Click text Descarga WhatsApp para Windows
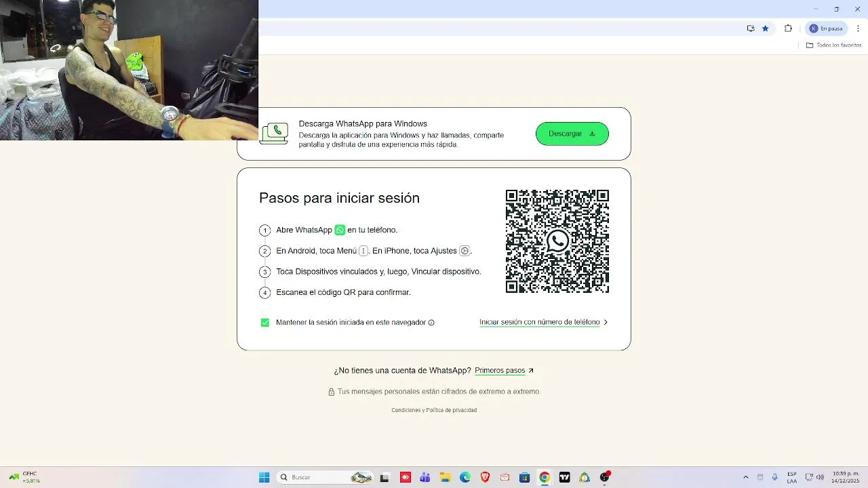This screenshot has height=488, width=868. tap(363, 124)
